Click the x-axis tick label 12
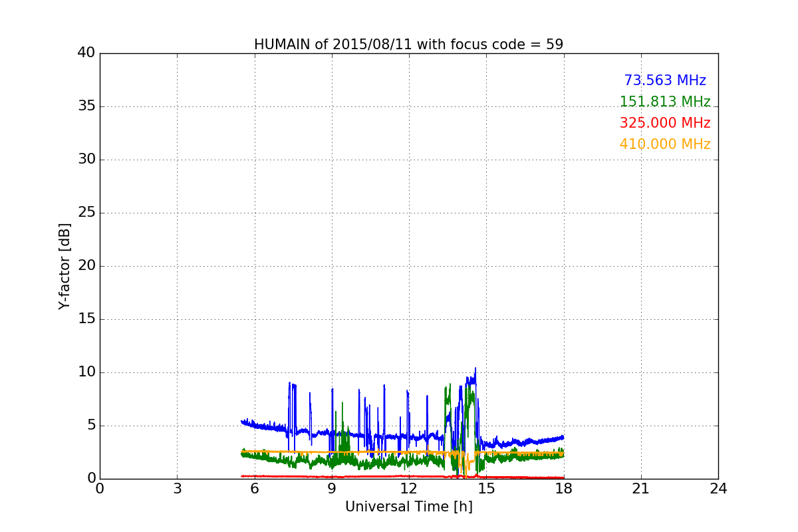This screenshot has width=798, height=532. click(409, 489)
